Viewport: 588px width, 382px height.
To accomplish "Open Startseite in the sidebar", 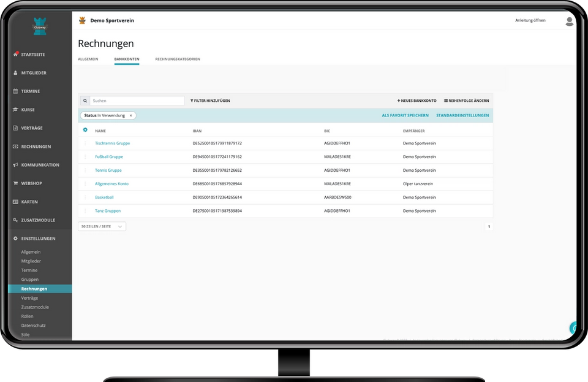I will click(x=33, y=55).
